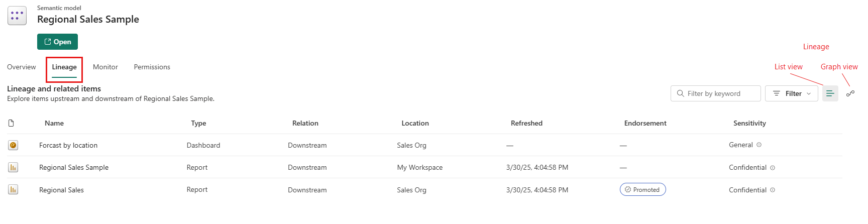Sort by the Refreshed column header
Viewport: 868px width, 224px height.
526,123
